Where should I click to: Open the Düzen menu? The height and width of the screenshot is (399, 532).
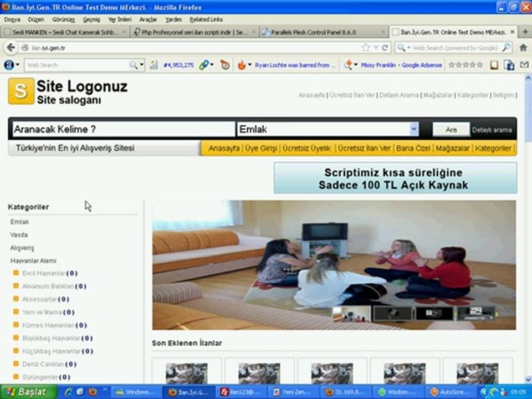pyautogui.click(x=36, y=20)
